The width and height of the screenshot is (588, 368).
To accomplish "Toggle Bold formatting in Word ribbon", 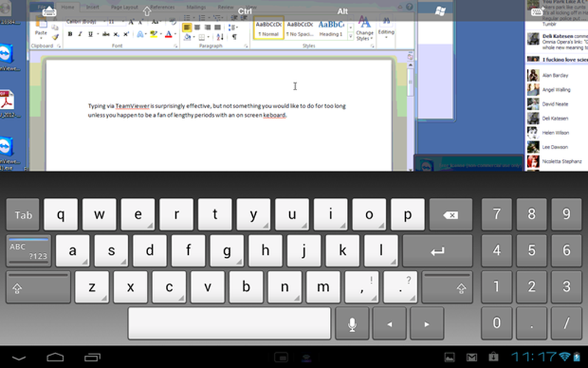I will click(70, 34).
